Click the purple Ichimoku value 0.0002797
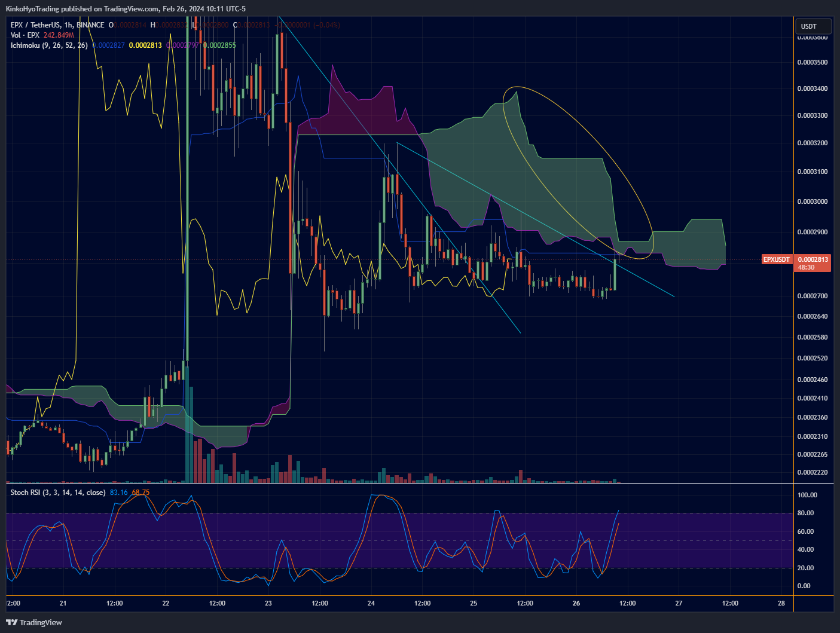 pos(183,45)
